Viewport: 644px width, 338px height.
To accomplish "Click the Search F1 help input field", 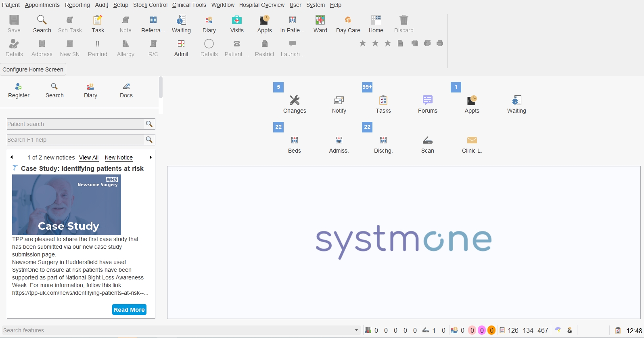I will point(75,140).
